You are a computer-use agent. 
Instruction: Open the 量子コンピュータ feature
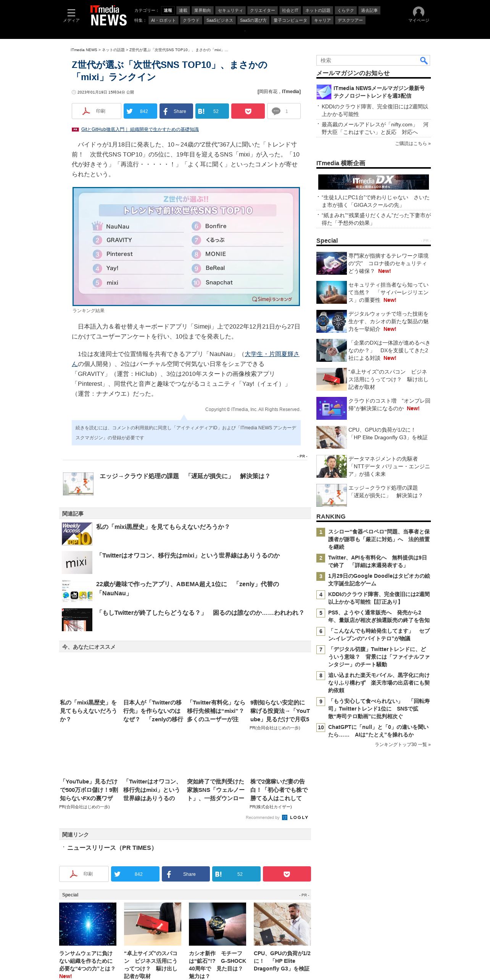click(290, 20)
